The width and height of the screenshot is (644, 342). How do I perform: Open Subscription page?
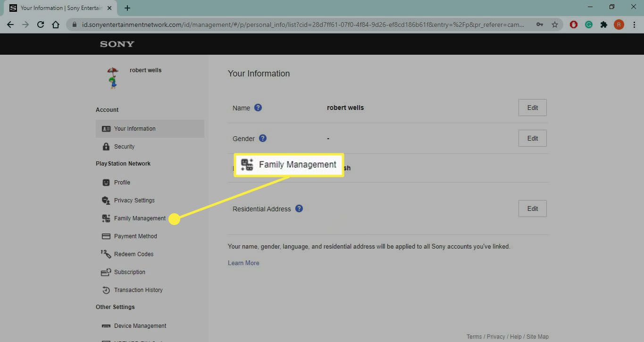pos(130,272)
